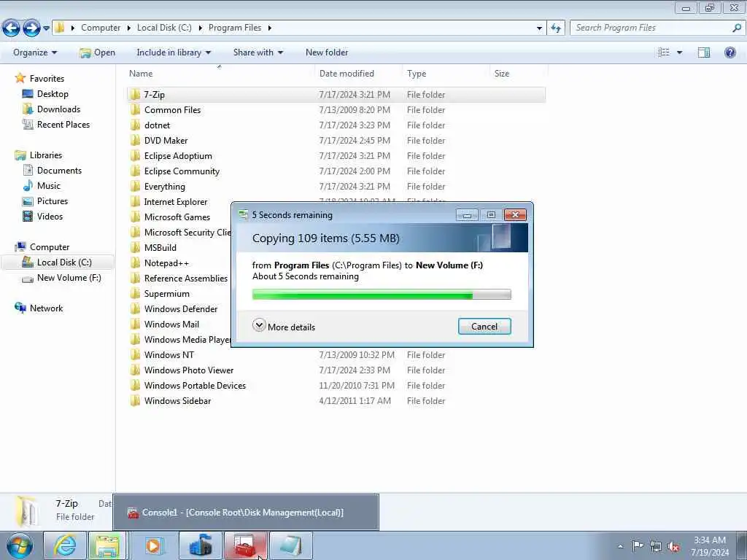
Task: Select Local Disk (C:) in navigation pane
Action: 64,262
